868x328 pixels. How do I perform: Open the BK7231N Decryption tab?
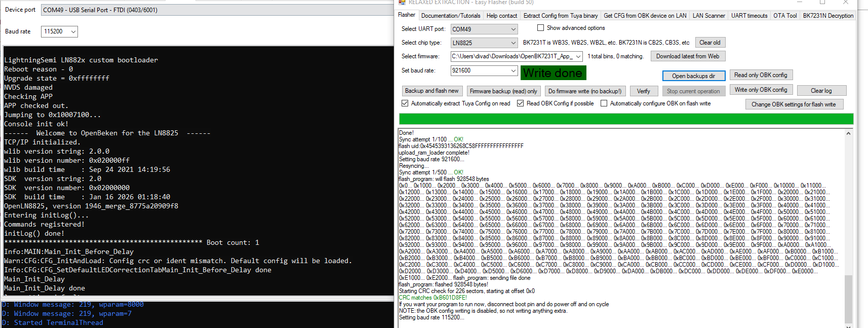[828, 16]
